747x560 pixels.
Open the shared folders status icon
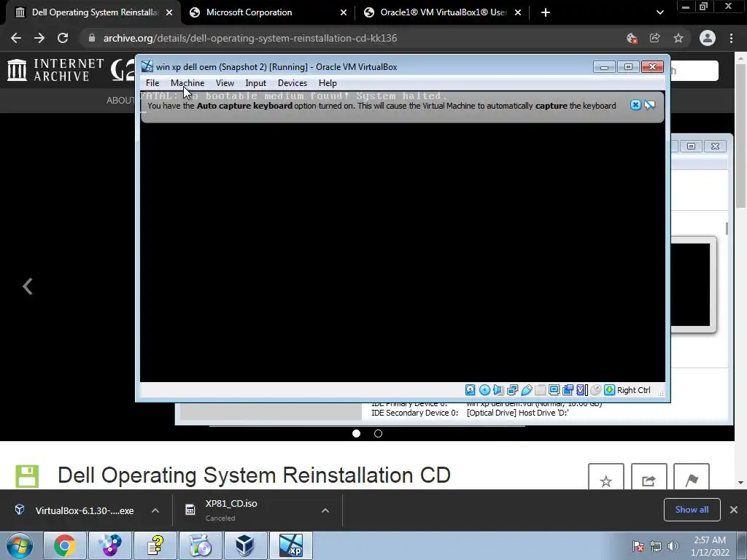tap(540, 390)
